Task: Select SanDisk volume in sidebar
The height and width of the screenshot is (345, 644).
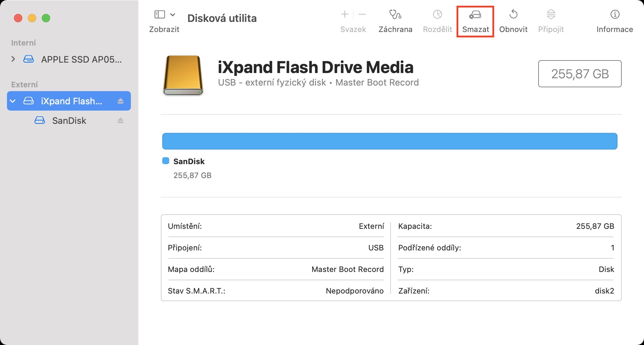Action: point(69,121)
